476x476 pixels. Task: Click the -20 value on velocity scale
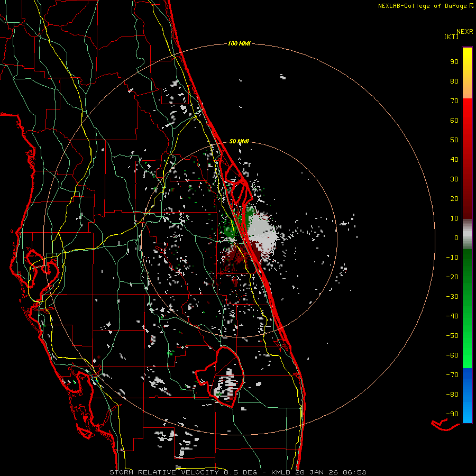pos(452,277)
